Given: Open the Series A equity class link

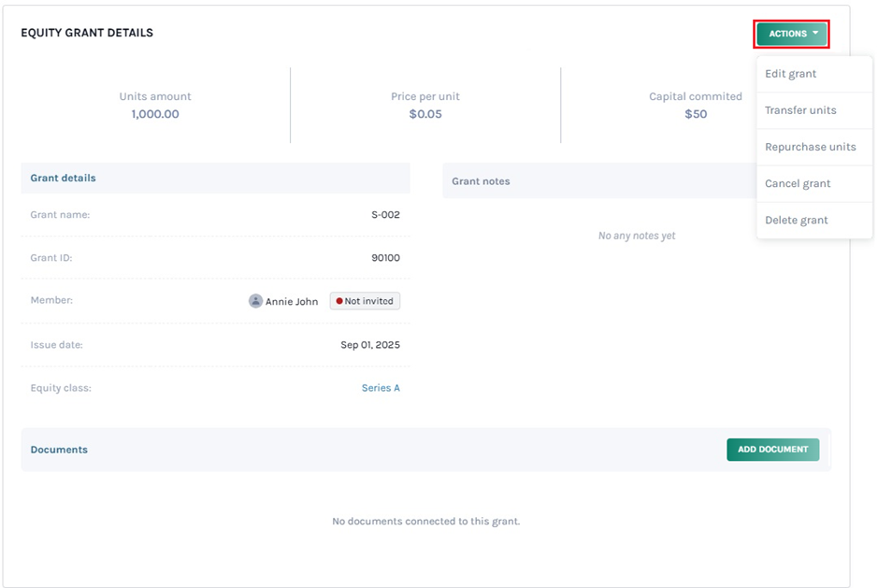Looking at the screenshot, I should (380, 387).
